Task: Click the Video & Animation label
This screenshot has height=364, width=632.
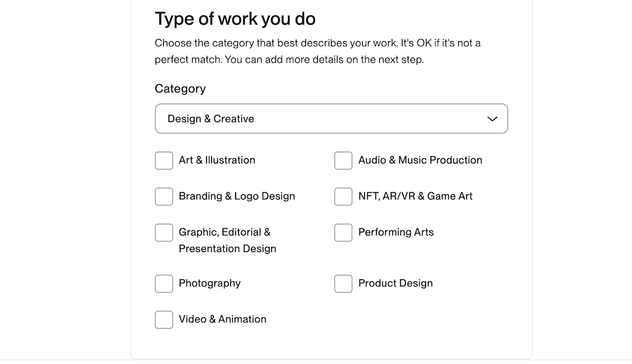Action: (222, 320)
